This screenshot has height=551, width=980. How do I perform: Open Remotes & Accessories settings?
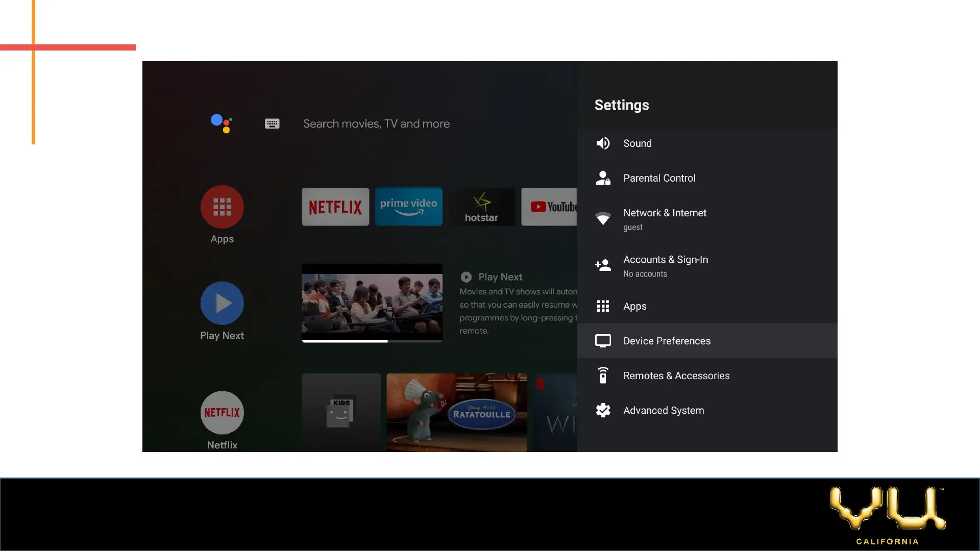coord(676,375)
